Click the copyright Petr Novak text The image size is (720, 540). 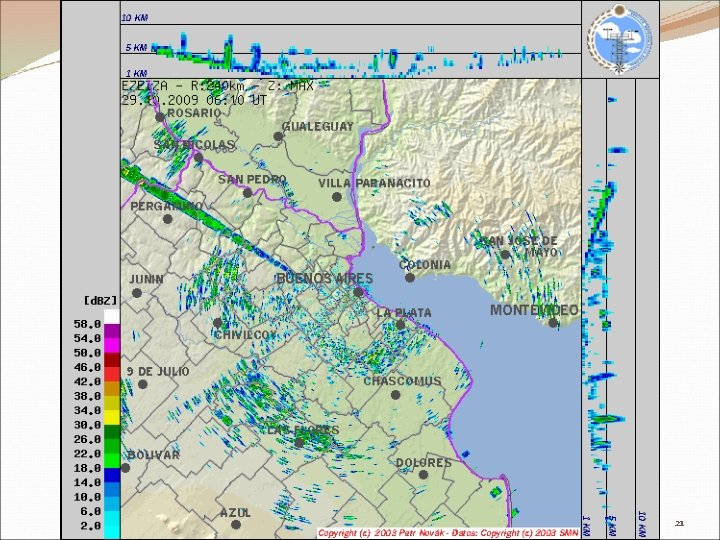tap(448, 533)
